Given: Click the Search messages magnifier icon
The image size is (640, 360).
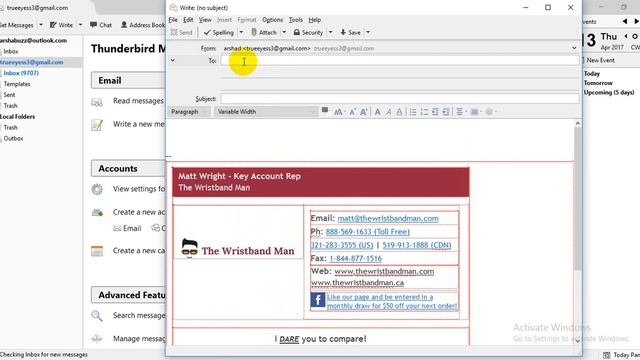Looking at the screenshot, I should (x=97, y=316).
